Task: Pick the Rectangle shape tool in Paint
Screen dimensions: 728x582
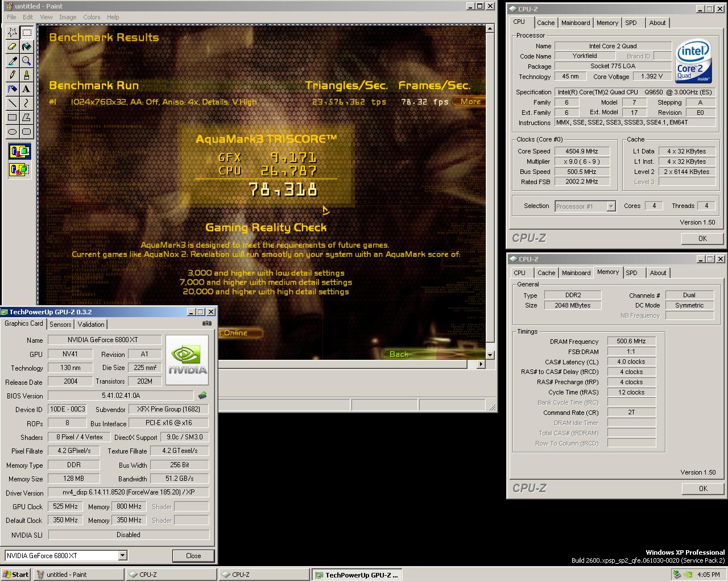Action: tap(12, 118)
